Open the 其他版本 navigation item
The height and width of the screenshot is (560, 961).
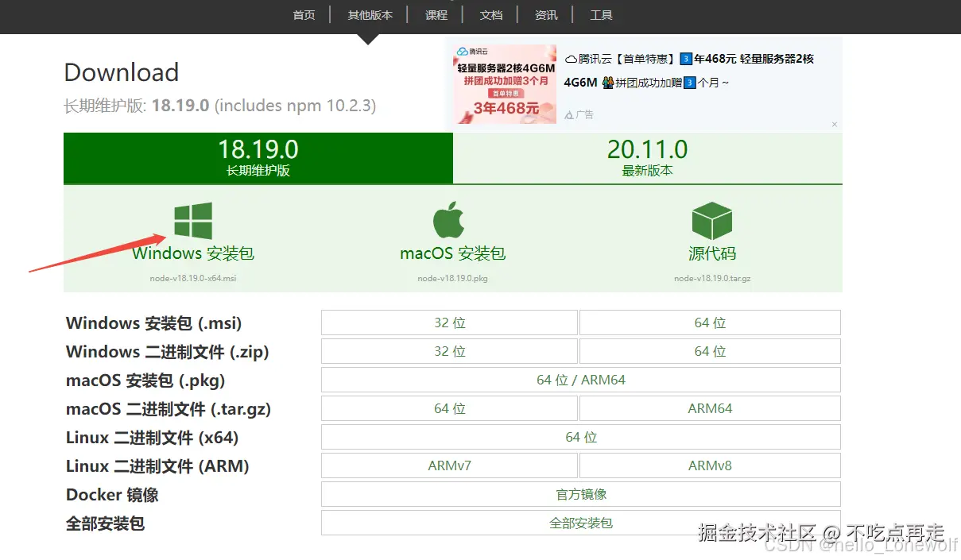pyautogui.click(x=370, y=15)
